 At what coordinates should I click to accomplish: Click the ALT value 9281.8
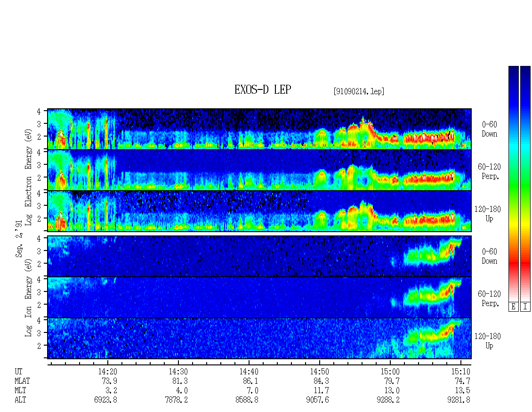(459, 400)
